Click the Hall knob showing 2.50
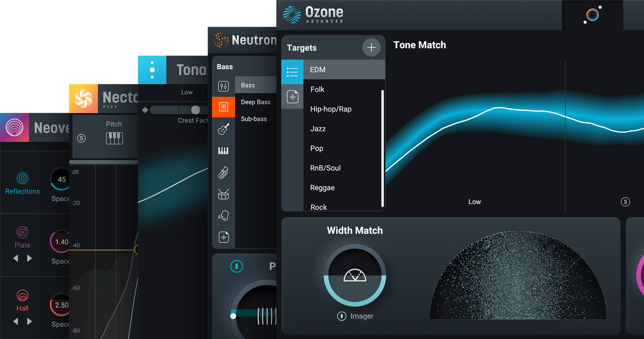Viewport: 644px width, 339px height. [60, 305]
